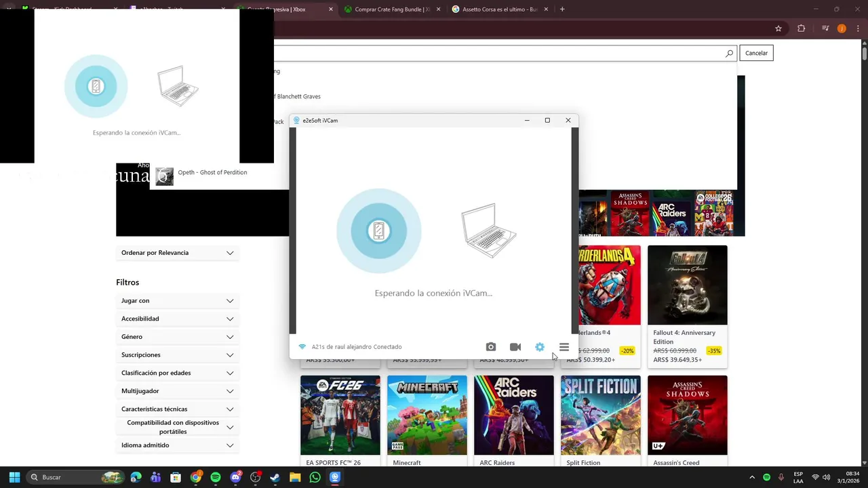The width and height of the screenshot is (868, 488).
Task: Click the microphone icon in system tray
Action: point(781,477)
